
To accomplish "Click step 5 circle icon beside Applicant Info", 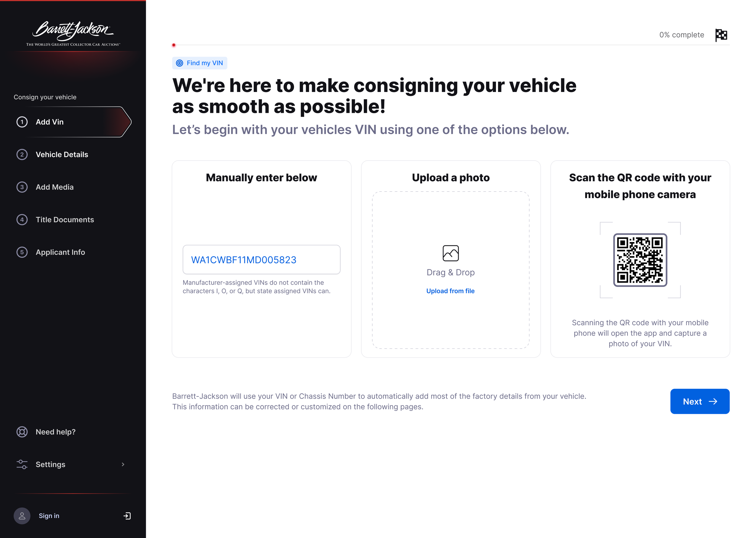I will tap(22, 252).
